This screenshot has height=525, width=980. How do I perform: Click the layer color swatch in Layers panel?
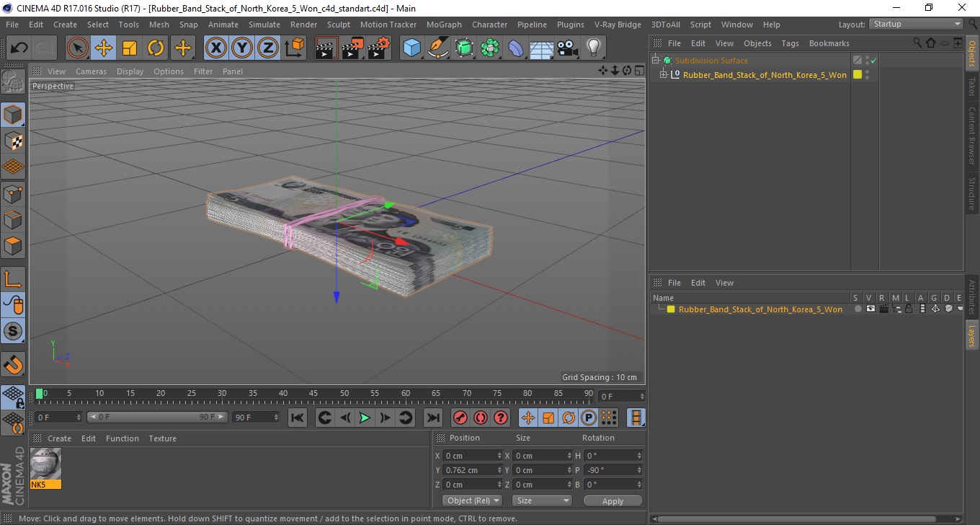point(671,309)
